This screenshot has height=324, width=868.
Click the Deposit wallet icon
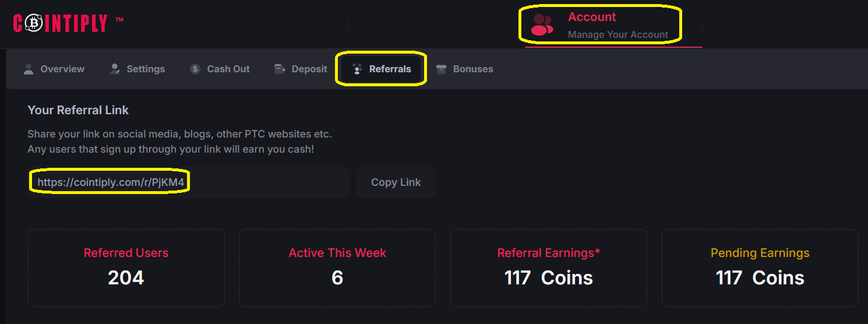coord(280,69)
